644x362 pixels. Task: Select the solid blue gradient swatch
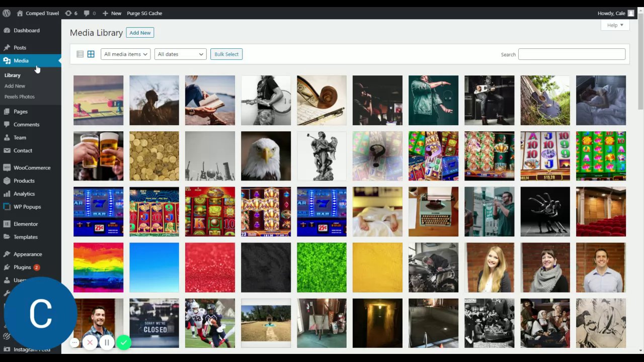point(154,267)
